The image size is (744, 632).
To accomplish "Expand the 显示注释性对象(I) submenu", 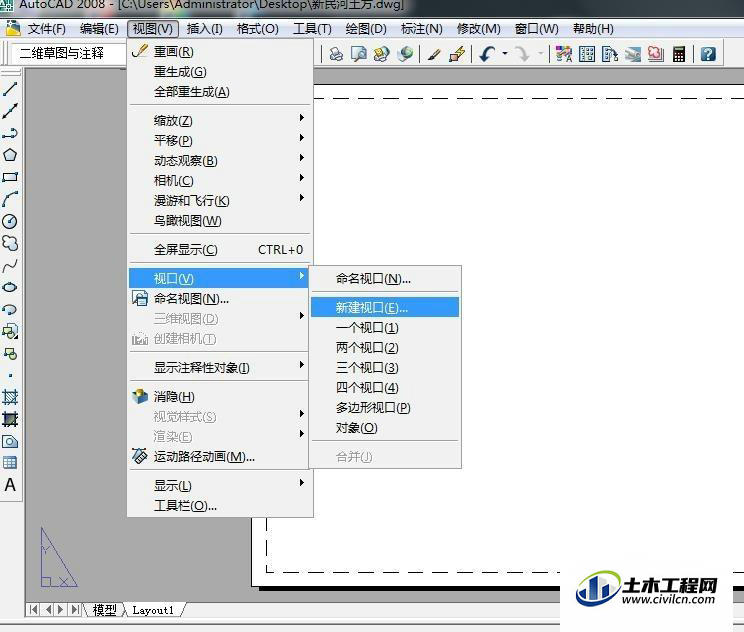I will 220,368.
